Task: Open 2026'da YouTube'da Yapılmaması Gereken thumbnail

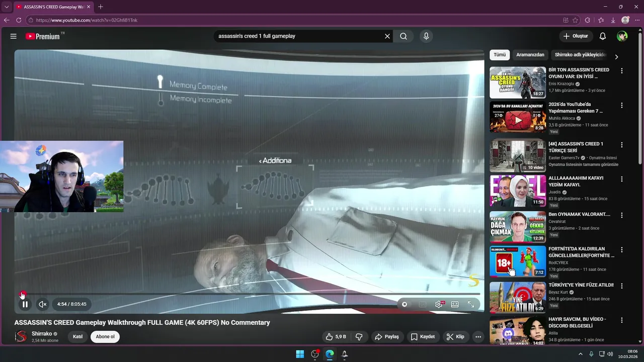Action: pos(518,117)
